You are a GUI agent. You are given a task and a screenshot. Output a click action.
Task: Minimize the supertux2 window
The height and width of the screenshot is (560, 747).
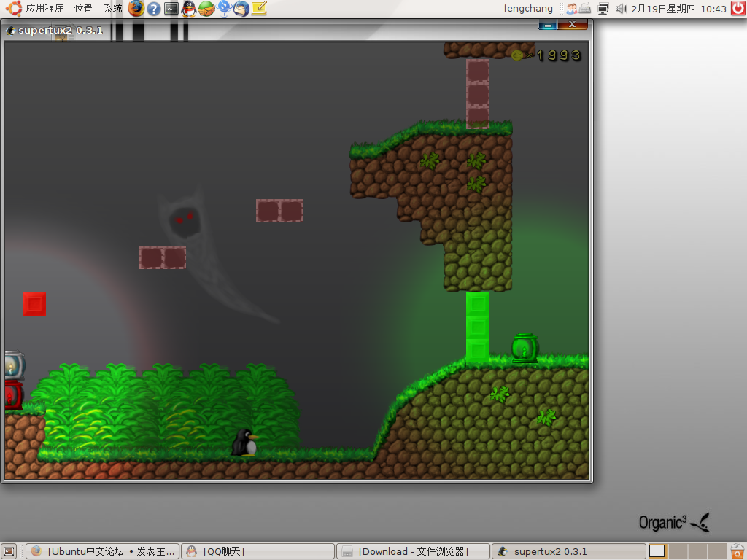[x=548, y=24]
